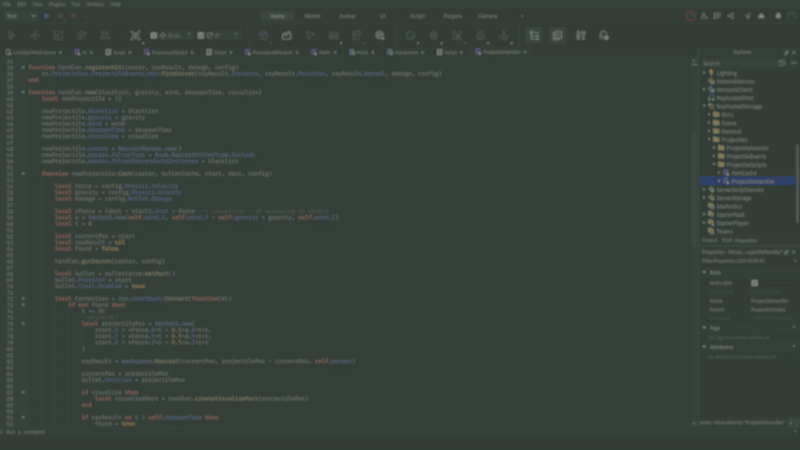This screenshot has width=800, height=450.
Task: Switch to the Script ribbon tab
Action: [417, 16]
